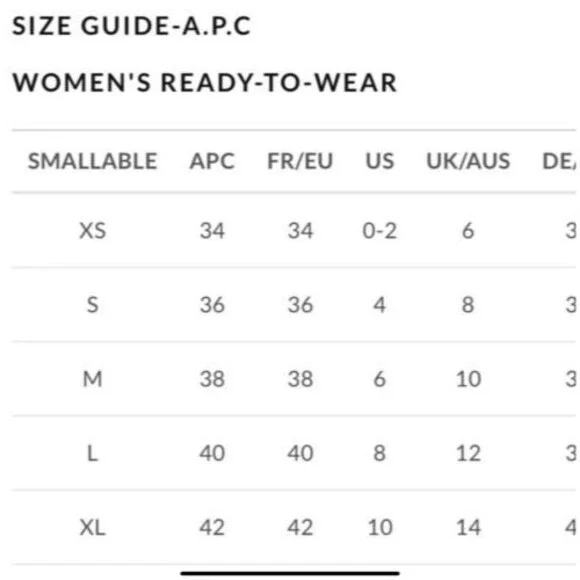Select the APC column header
Viewport: 580px width, 580px height.
point(212,161)
